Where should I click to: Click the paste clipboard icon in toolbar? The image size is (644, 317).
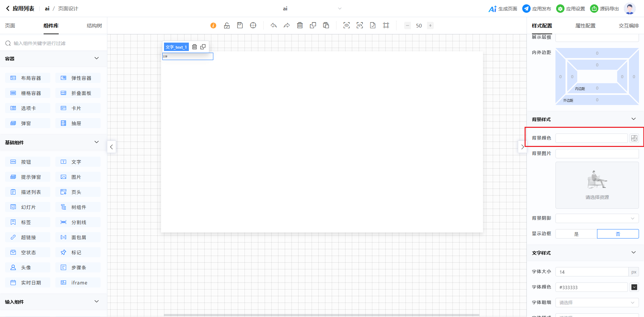tap(326, 25)
